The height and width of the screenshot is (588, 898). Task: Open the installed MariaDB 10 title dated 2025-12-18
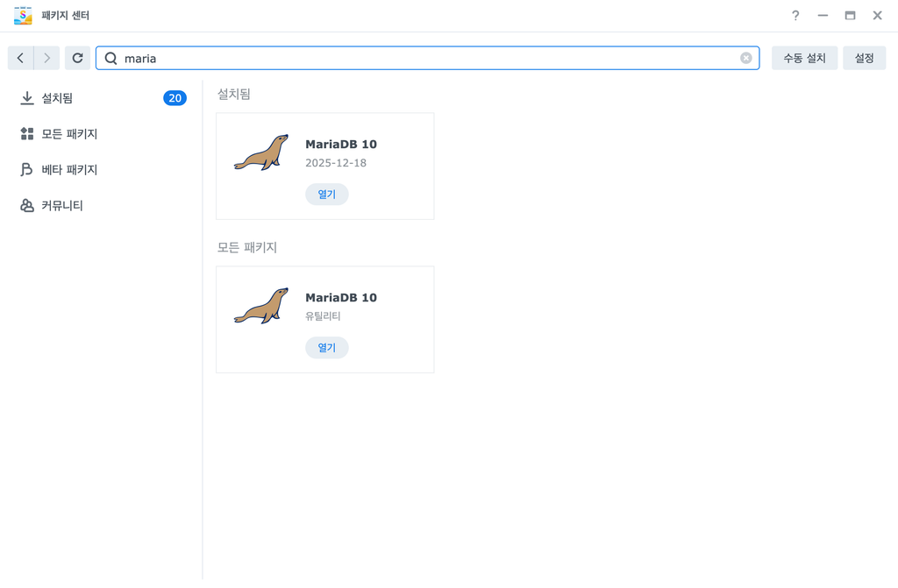coord(341,145)
